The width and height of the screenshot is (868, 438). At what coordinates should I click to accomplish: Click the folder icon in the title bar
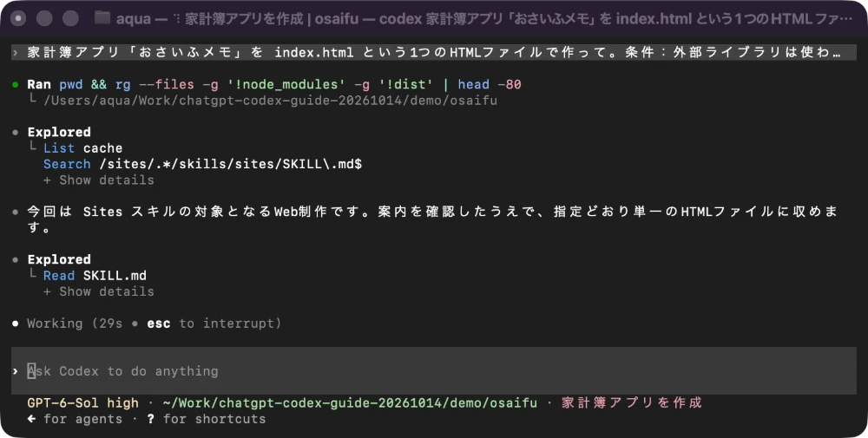[x=102, y=18]
